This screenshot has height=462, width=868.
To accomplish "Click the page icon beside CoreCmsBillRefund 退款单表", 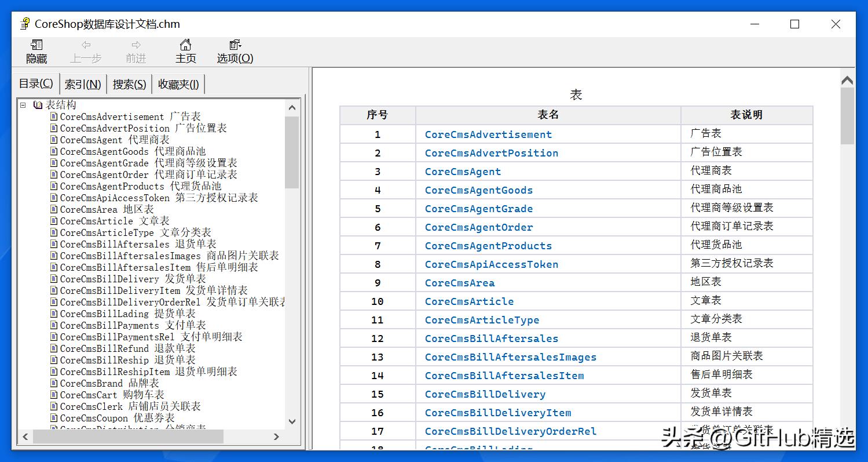I will tap(54, 348).
